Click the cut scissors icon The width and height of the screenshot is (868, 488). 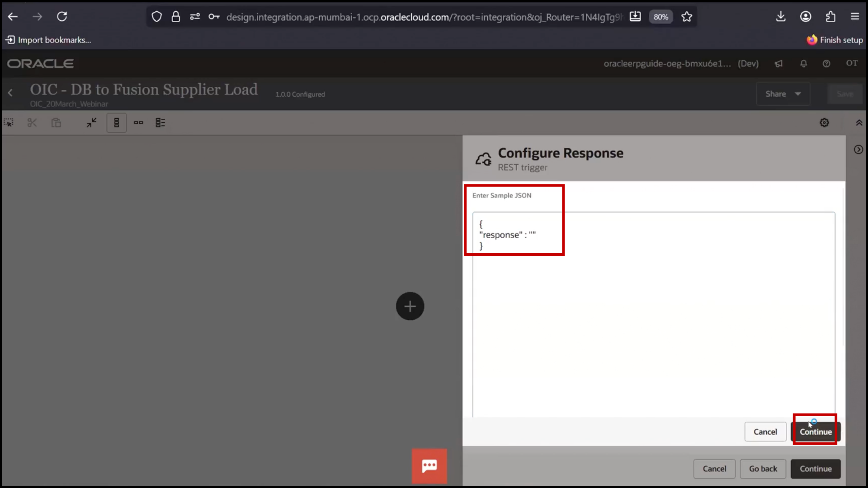[x=32, y=122]
